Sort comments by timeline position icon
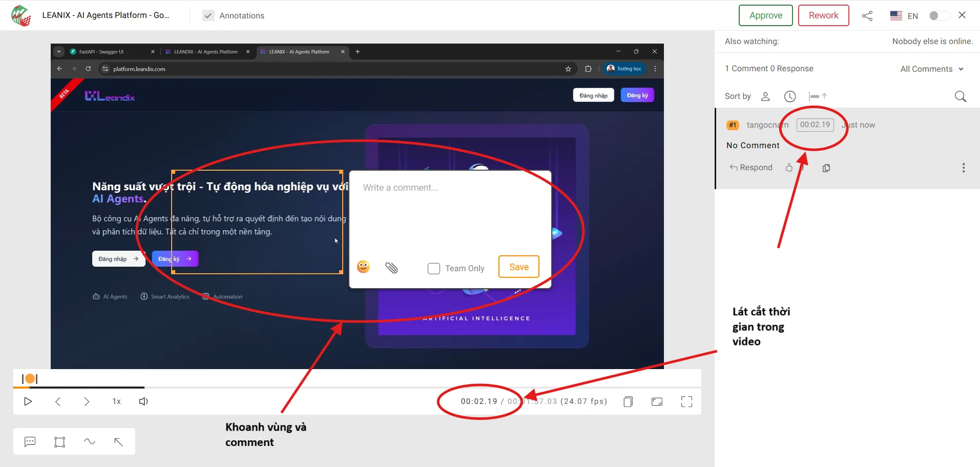 [x=818, y=96]
